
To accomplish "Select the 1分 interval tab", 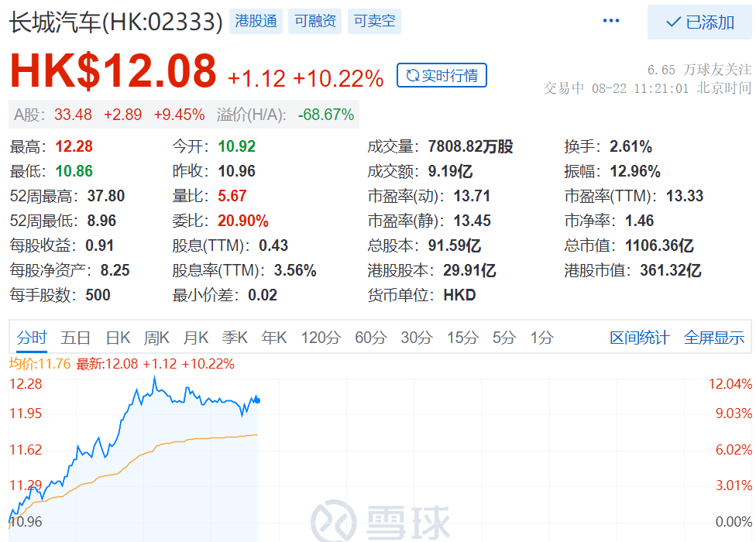I will [x=542, y=338].
